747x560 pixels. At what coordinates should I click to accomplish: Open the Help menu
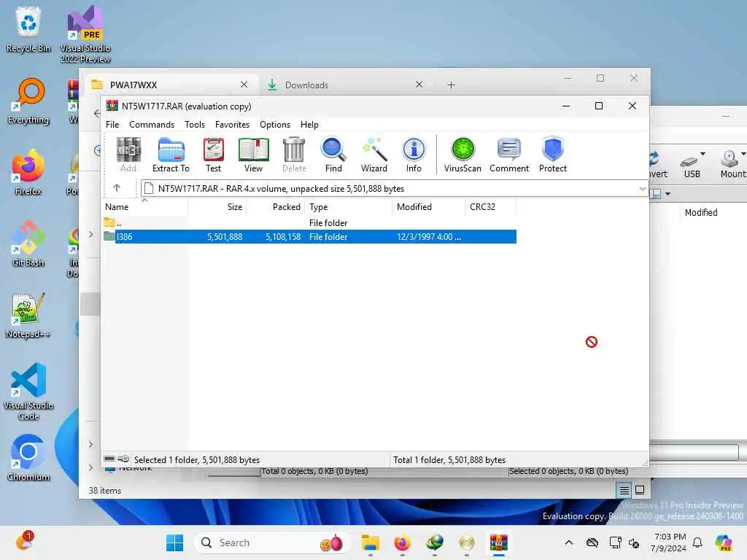point(309,124)
